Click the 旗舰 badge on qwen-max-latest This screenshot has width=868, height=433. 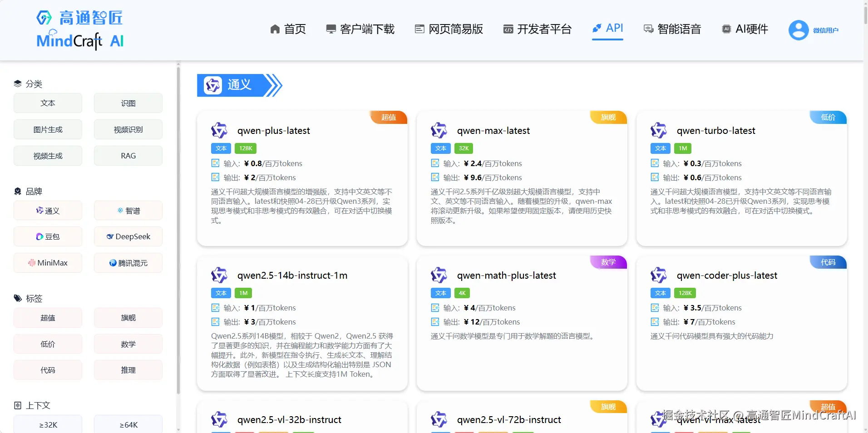[608, 117]
